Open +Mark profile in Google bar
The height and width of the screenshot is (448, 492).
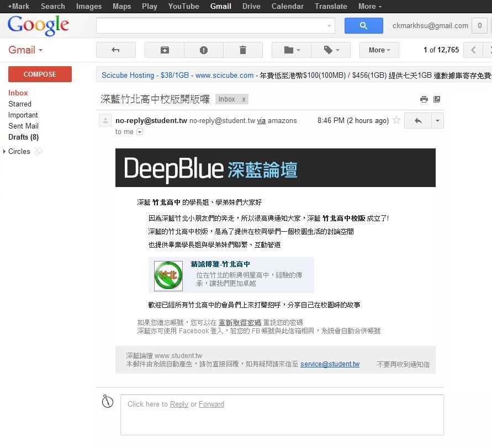pos(19,6)
